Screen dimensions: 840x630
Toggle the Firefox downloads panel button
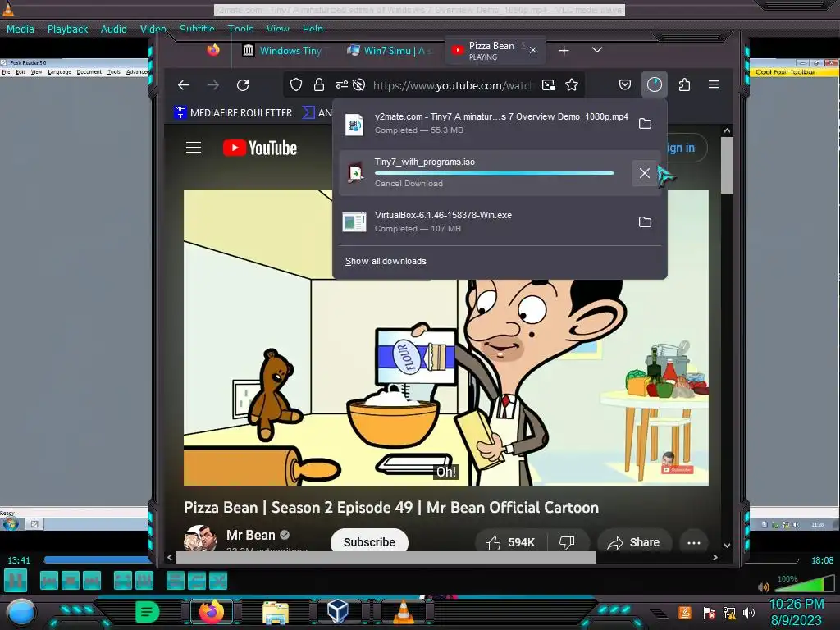[654, 84]
